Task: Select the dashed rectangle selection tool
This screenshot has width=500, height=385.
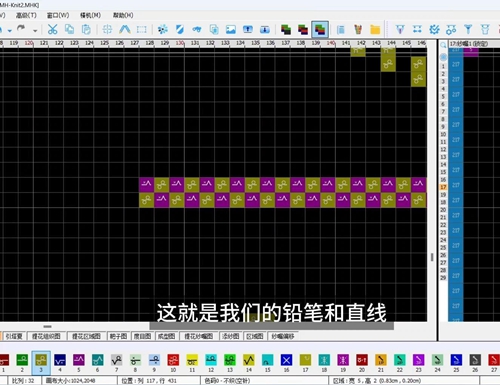Action: pyautogui.click(x=142, y=30)
